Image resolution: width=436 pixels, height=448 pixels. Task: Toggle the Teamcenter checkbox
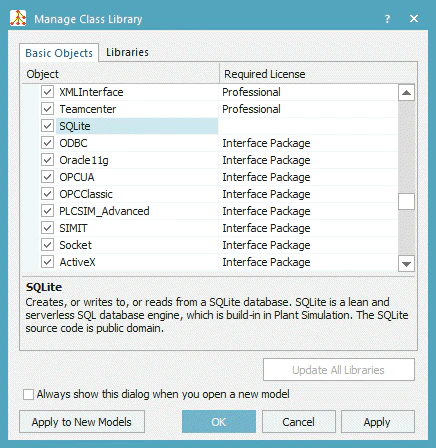tap(48, 109)
